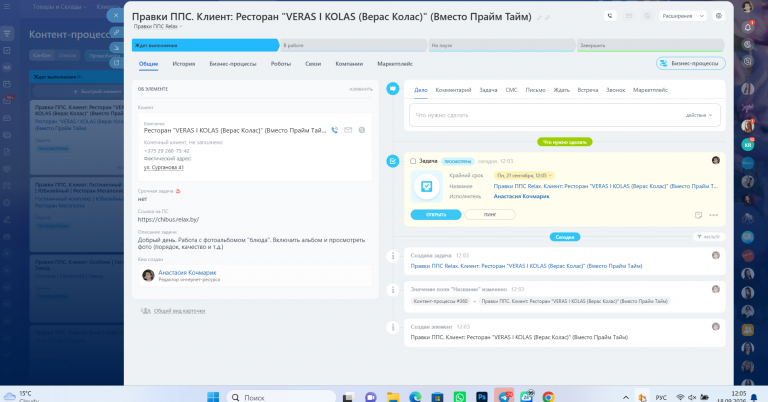Screen dimensions: 768x402
Task: Select the Письмо timeline tab
Action: coord(535,90)
